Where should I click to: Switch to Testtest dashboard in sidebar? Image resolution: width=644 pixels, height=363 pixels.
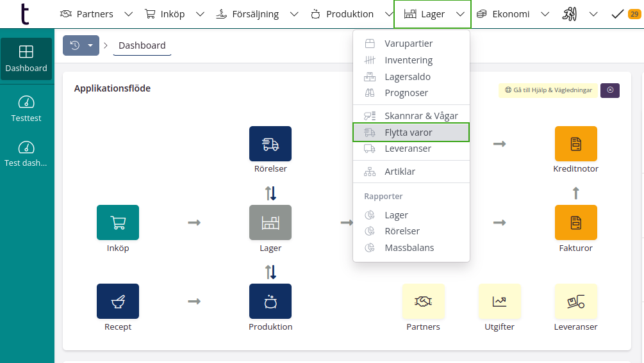tap(26, 109)
